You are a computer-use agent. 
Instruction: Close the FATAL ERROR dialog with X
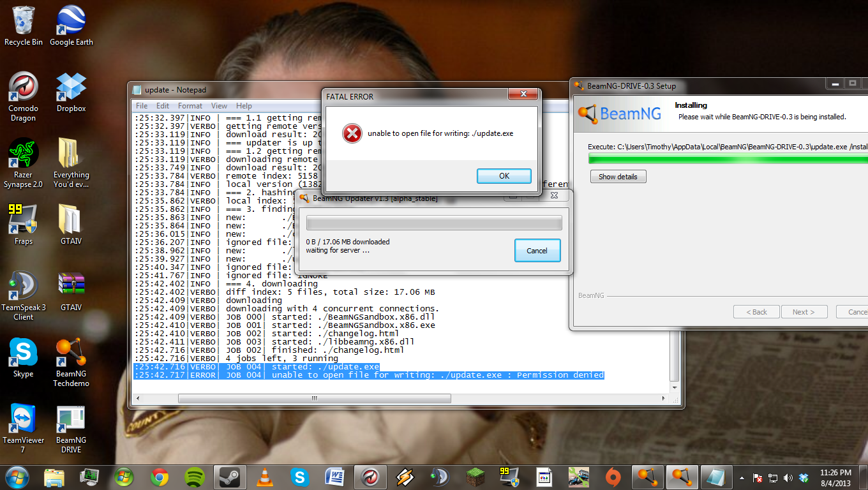[x=523, y=94]
